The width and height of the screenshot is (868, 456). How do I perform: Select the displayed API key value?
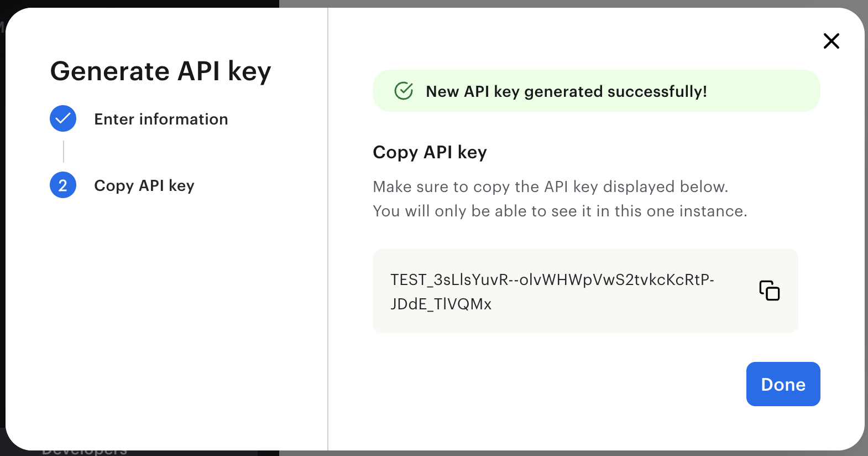click(552, 291)
